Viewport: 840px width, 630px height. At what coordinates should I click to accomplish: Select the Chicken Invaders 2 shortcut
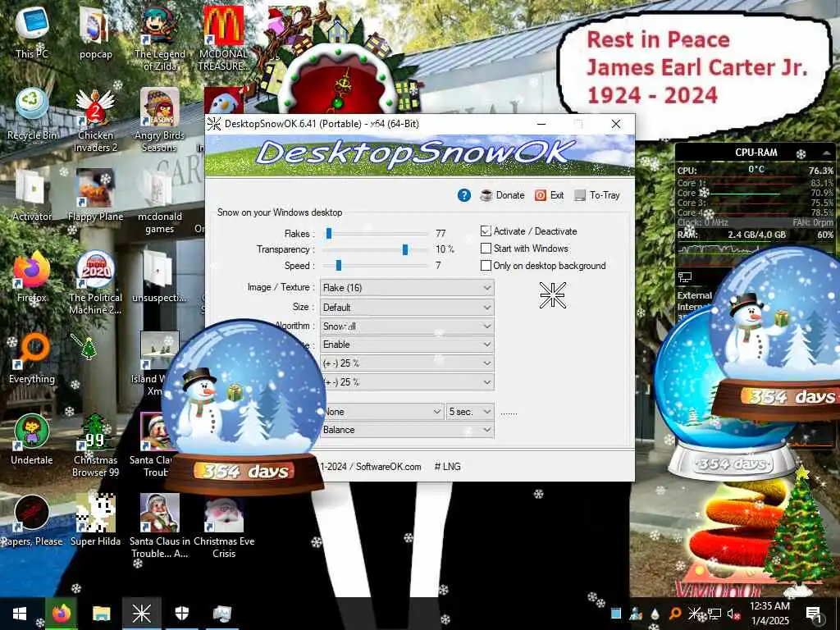95,120
